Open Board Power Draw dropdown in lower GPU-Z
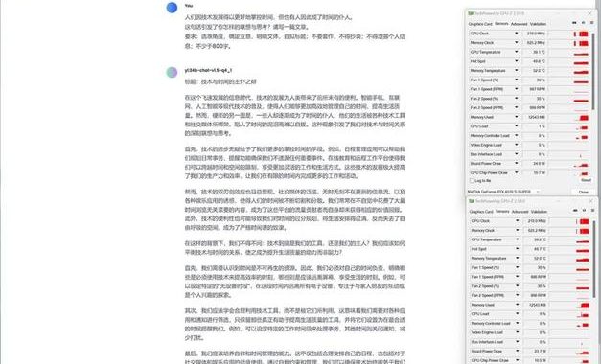The width and height of the screenshot is (601, 364). 517,351
